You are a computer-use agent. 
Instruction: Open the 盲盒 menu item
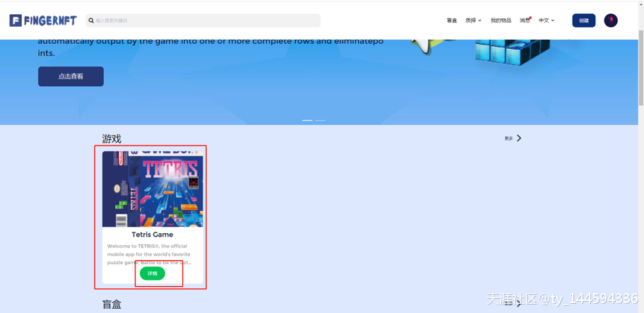tap(452, 20)
